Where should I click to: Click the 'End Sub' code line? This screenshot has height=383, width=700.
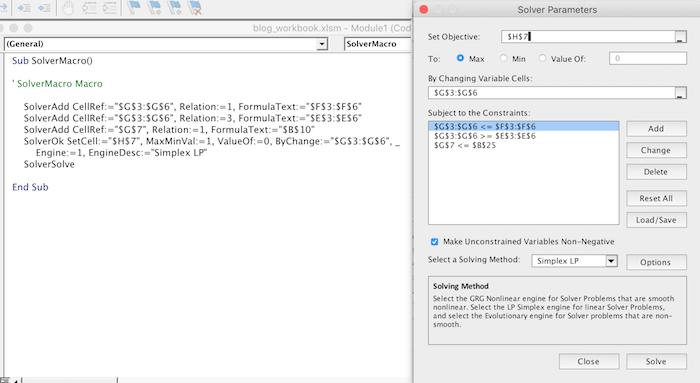(x=30, y=187)
